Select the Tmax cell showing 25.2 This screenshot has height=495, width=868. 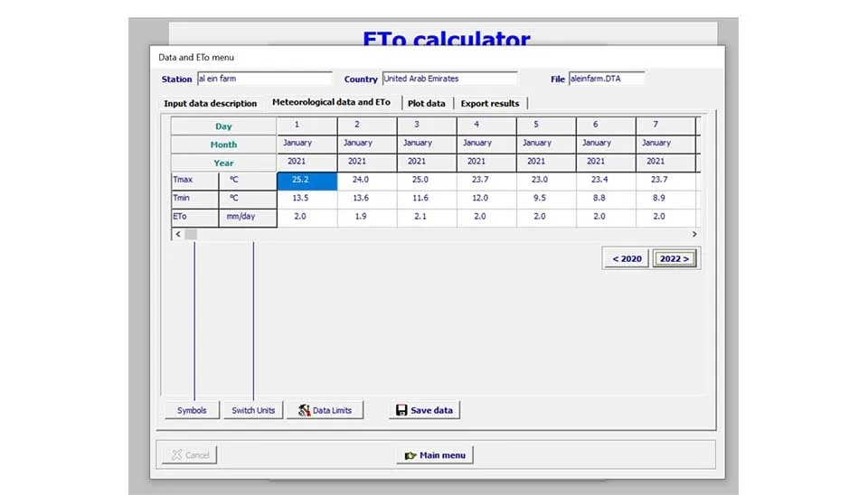[x=307, y=181]
